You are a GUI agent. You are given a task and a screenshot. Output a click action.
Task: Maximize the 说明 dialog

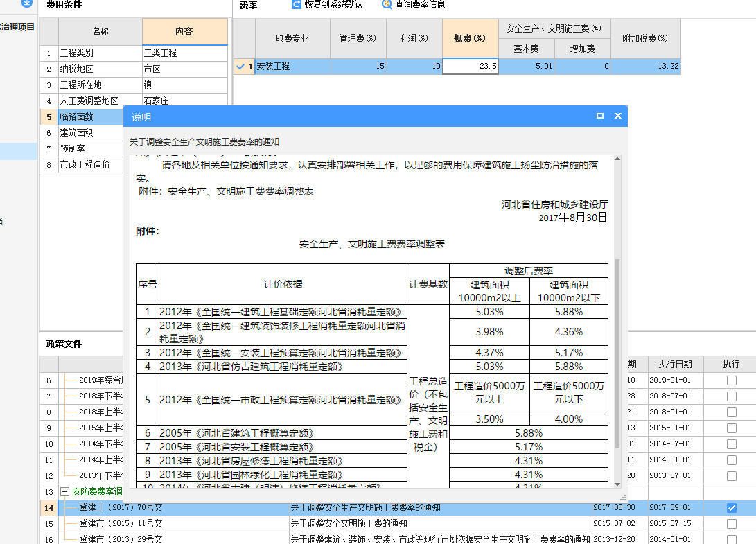[x=600, y=116]
